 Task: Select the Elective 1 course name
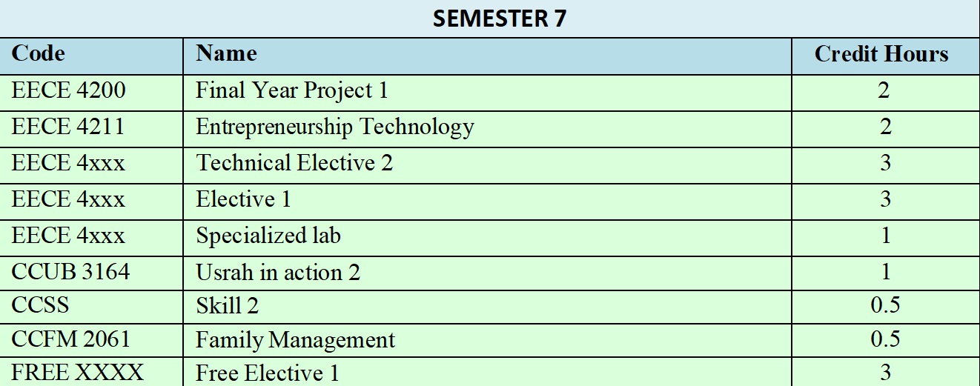243,199
